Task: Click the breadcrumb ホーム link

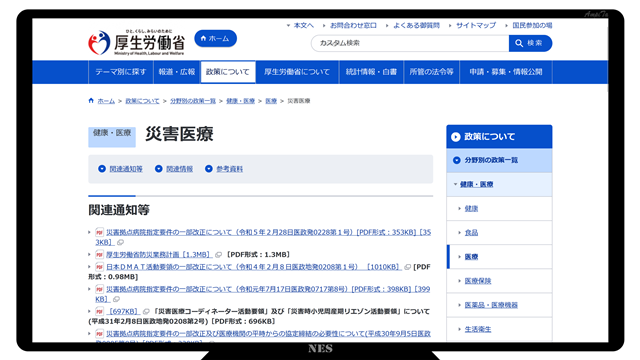Action: 106,101
